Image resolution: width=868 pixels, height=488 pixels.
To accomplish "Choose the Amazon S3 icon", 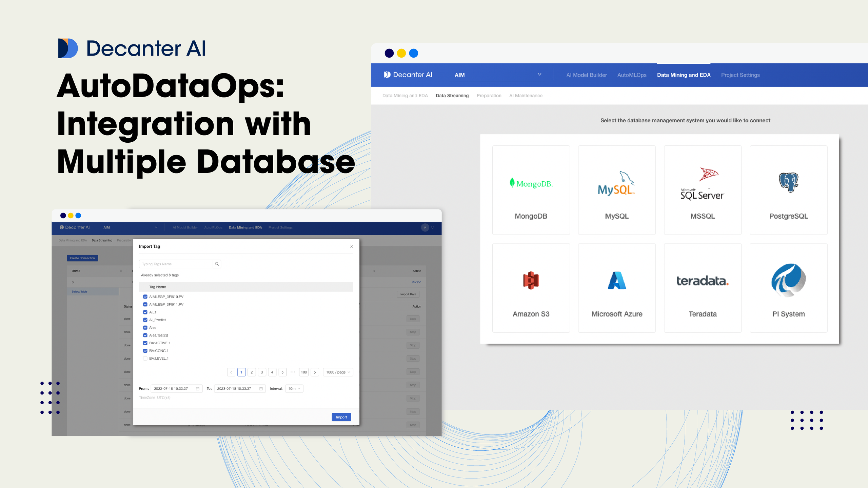I will pos(531,280).
